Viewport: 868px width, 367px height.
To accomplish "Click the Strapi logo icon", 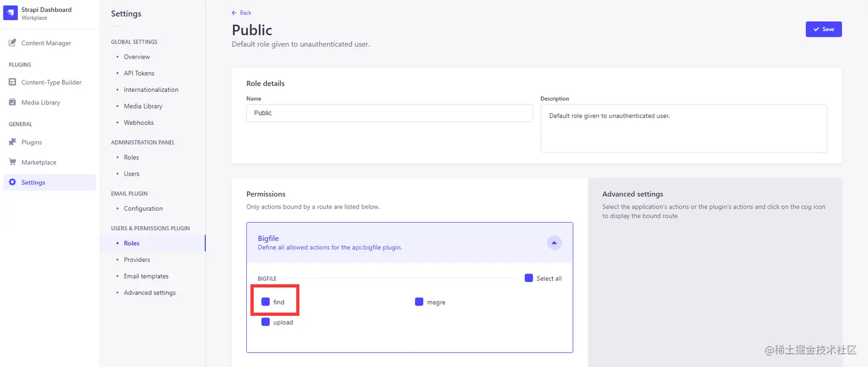I will 11,13.
